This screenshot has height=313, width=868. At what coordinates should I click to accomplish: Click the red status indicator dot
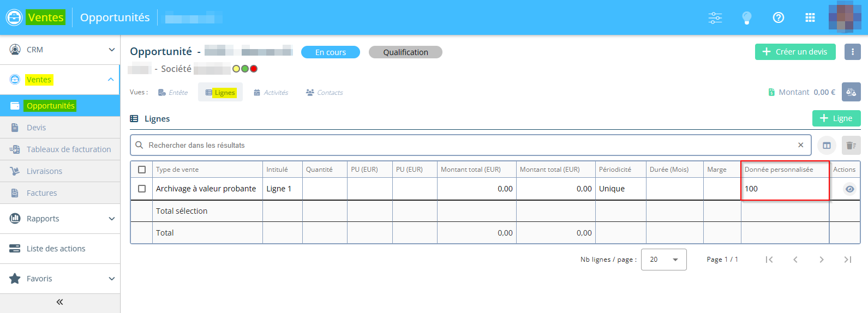pos(254,69)
